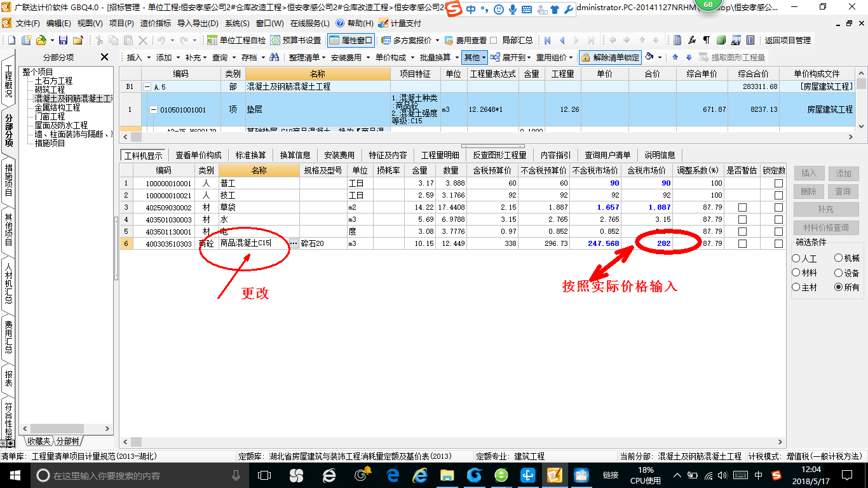Open the 其他 dropdown
868x488 pixels.
475,57
